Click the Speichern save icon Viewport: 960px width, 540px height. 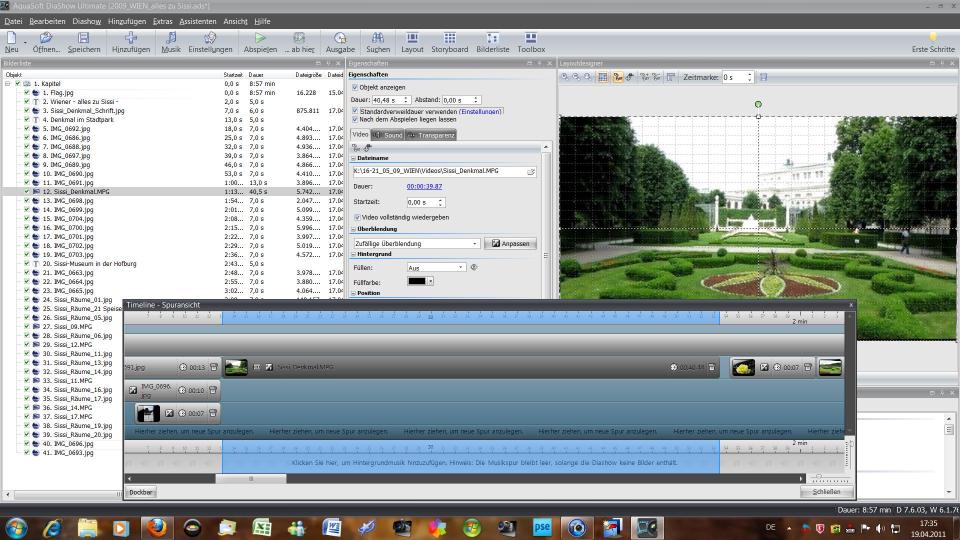click(x=83, y=38)
